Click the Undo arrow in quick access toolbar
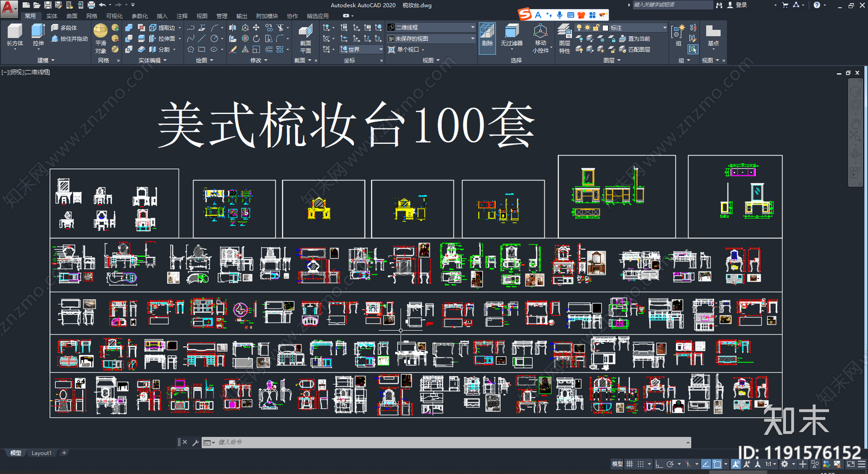 pos(102,5)
